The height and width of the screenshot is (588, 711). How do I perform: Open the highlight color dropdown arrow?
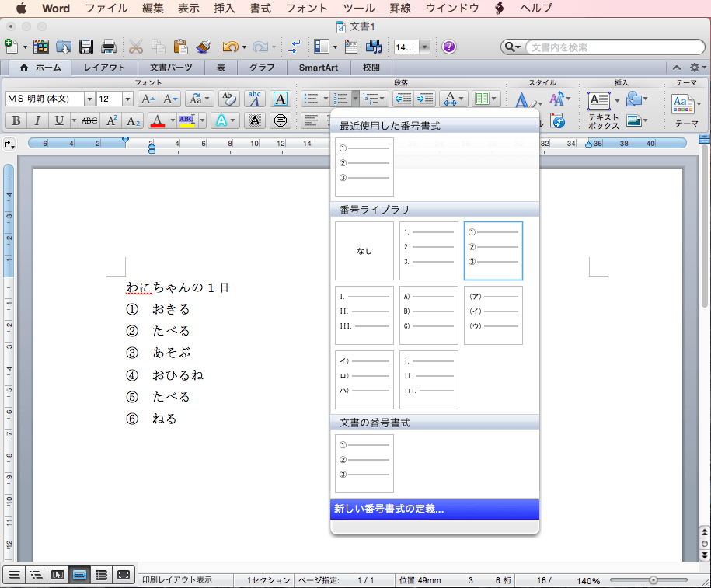click(x=202, y=120)
